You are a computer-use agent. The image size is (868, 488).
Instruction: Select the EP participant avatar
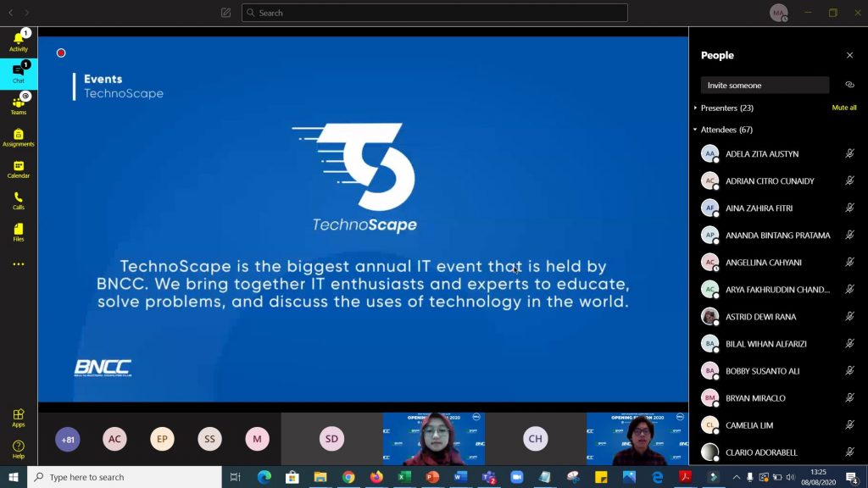pyautogui.click(x=162, y=439)
